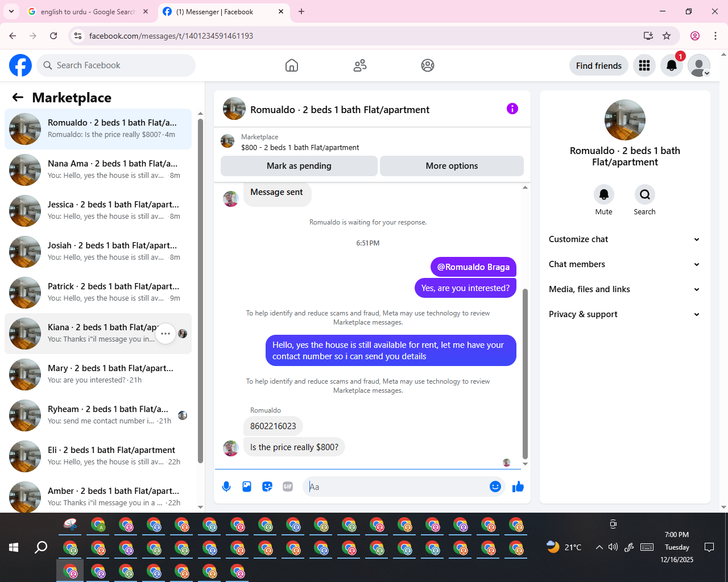Search within the conversation
Viewport: 728px width, 582px height.
tap(645, 194)
